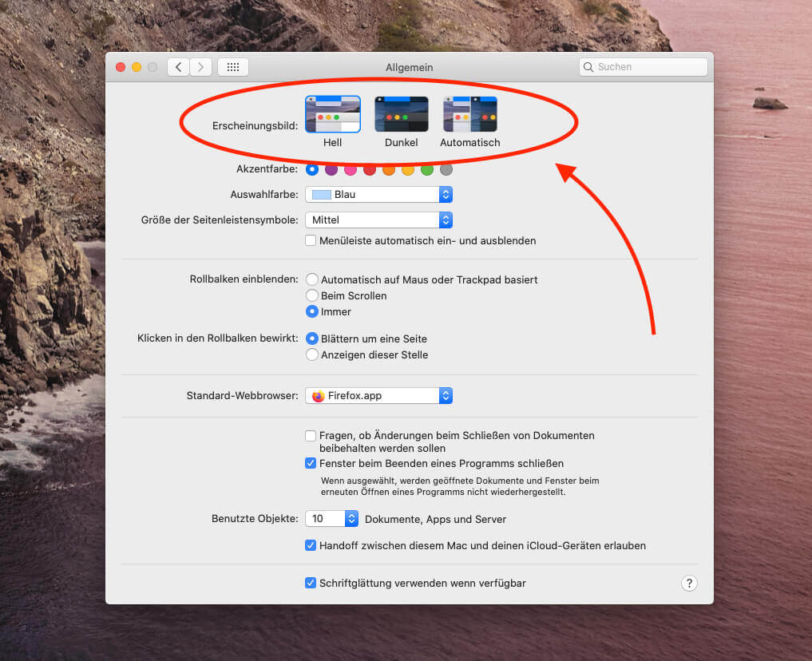Close the Allgemein window with red button

[x=121, y=67]
